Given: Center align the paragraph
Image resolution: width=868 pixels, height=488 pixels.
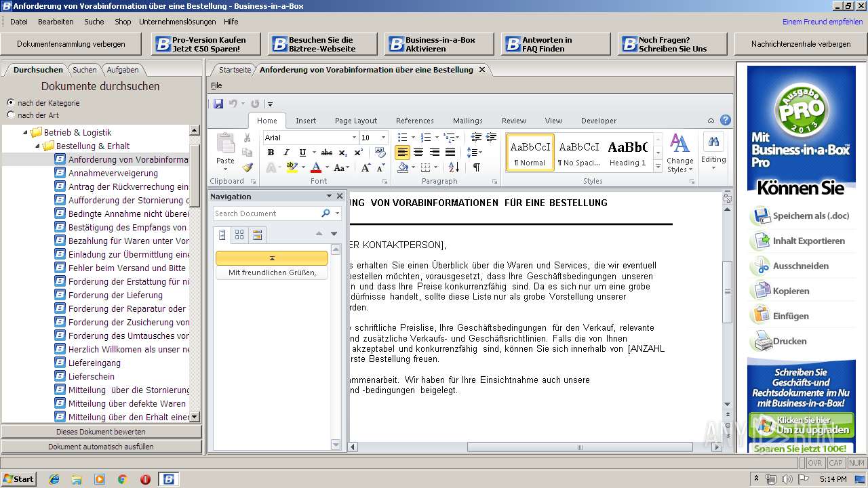Looking at the screenshot, I should click(418, 152).
